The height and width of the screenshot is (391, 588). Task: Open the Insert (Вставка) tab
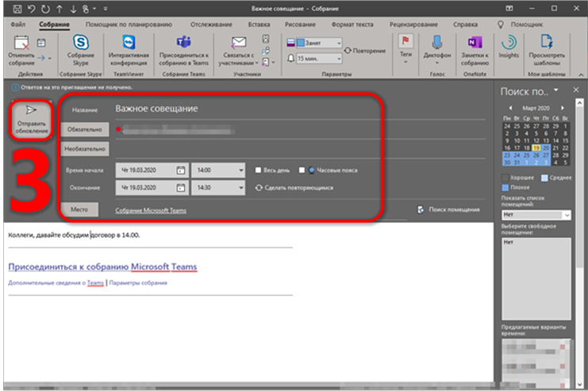[259, 25]
